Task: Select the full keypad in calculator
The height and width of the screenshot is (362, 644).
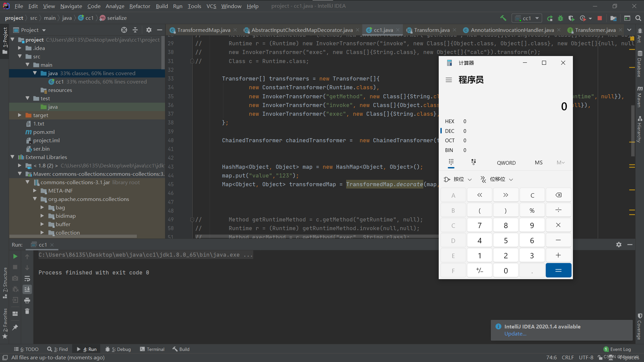Action: [451, 162]
